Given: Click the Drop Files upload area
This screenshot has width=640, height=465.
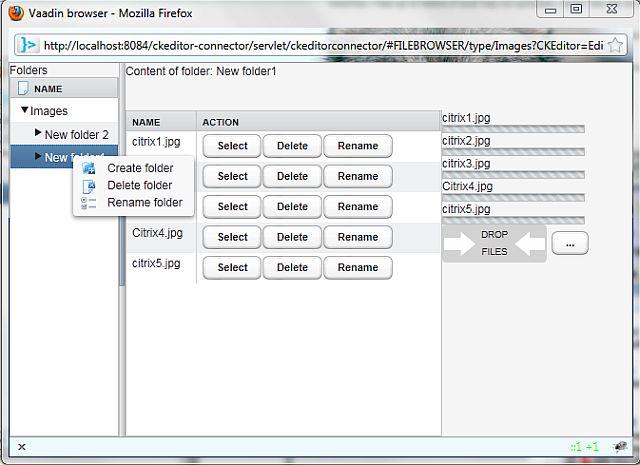Looking at the screenshot, I should 494,244.
